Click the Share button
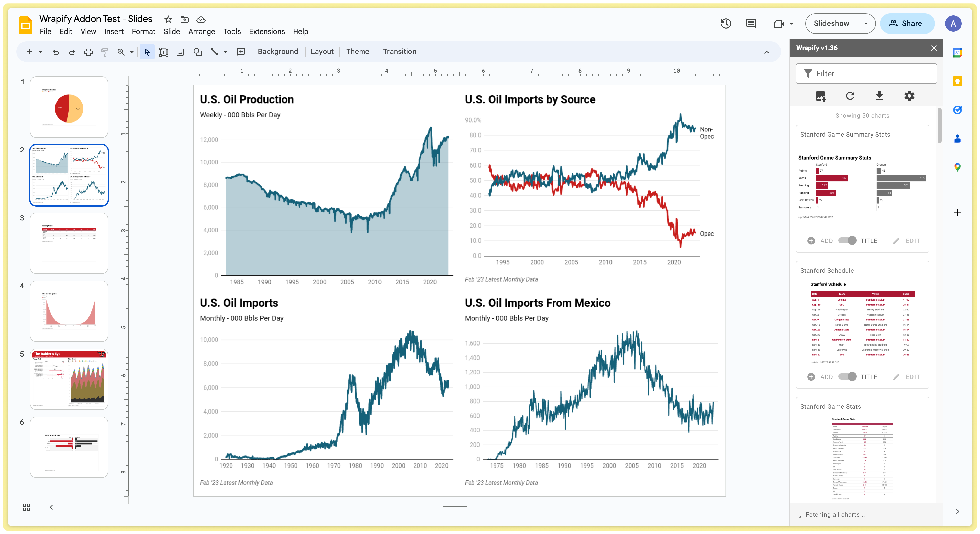Image resolution: width=980 pixels, height=534 pixels. tap(907, 24)
